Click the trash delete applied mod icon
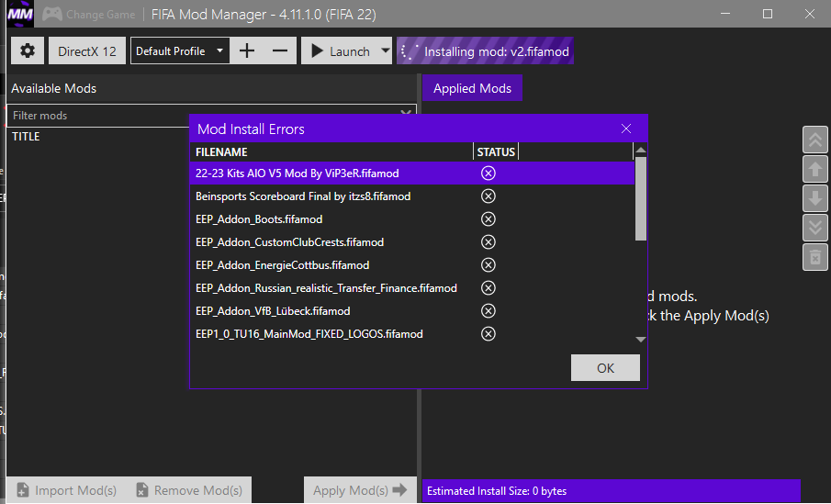 click(x=815, y=257)
